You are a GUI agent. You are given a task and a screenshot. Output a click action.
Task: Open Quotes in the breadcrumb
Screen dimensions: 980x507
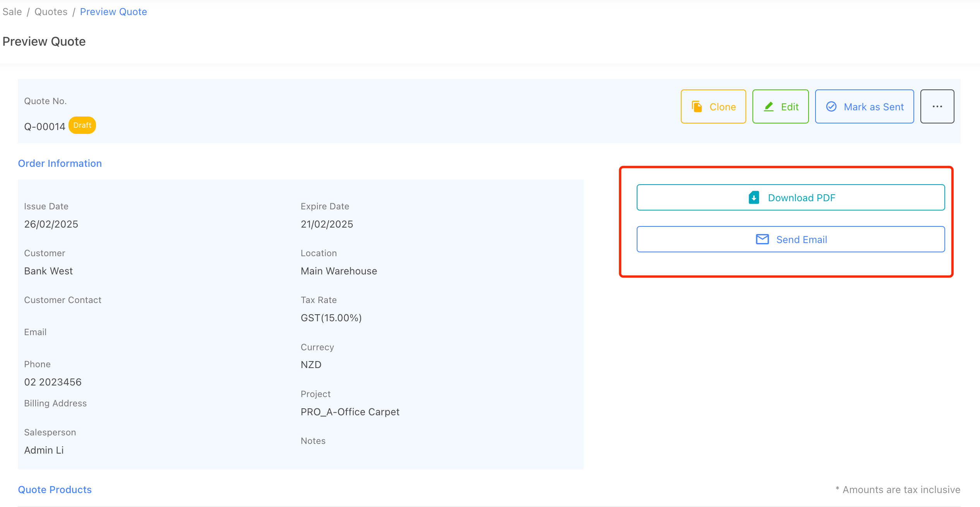coord(51,12)
